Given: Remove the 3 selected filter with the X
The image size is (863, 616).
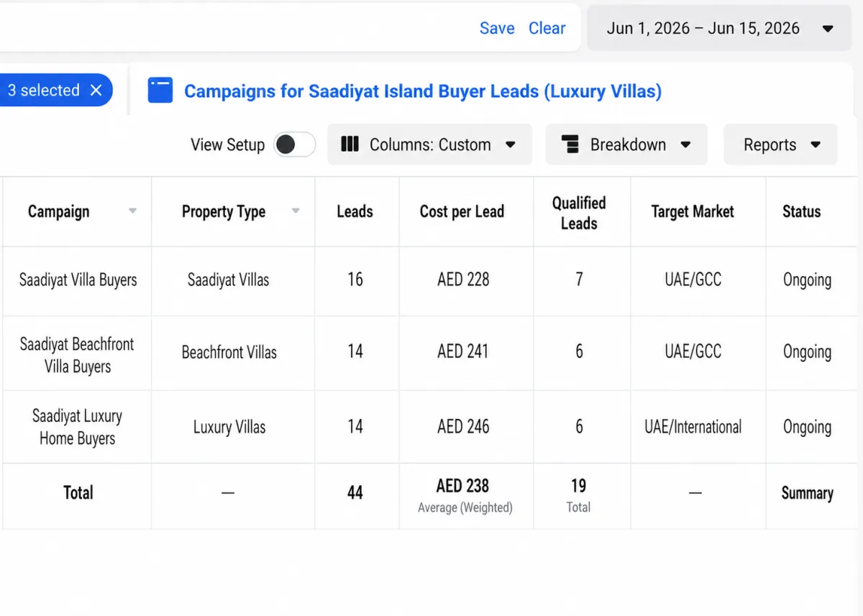Looking at the screenshot, I should click(96, 90).
